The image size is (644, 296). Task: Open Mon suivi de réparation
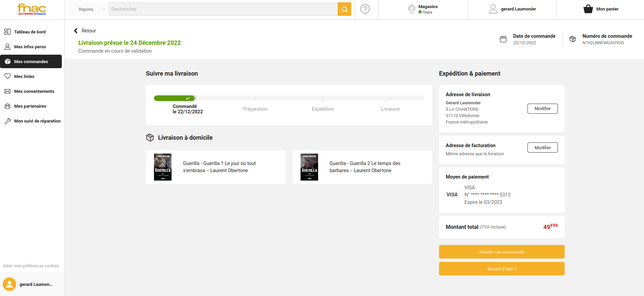click(x=37, y=121)
